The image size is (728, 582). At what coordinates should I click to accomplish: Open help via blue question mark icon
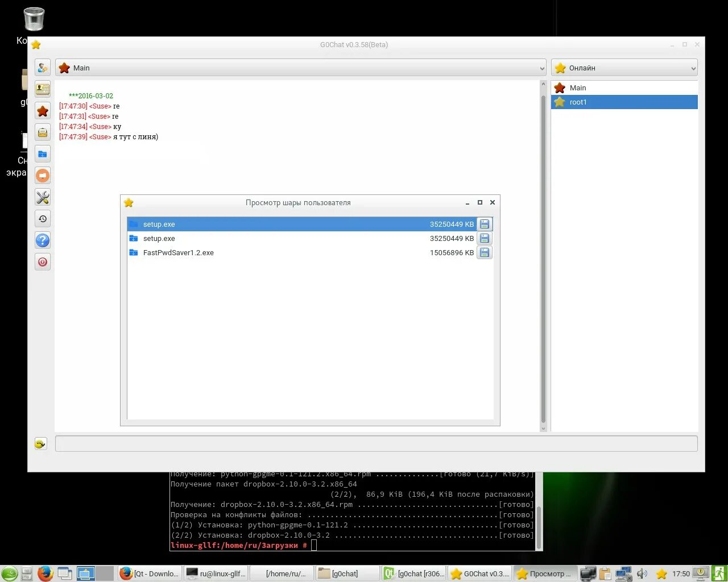(x=43, y=240)
